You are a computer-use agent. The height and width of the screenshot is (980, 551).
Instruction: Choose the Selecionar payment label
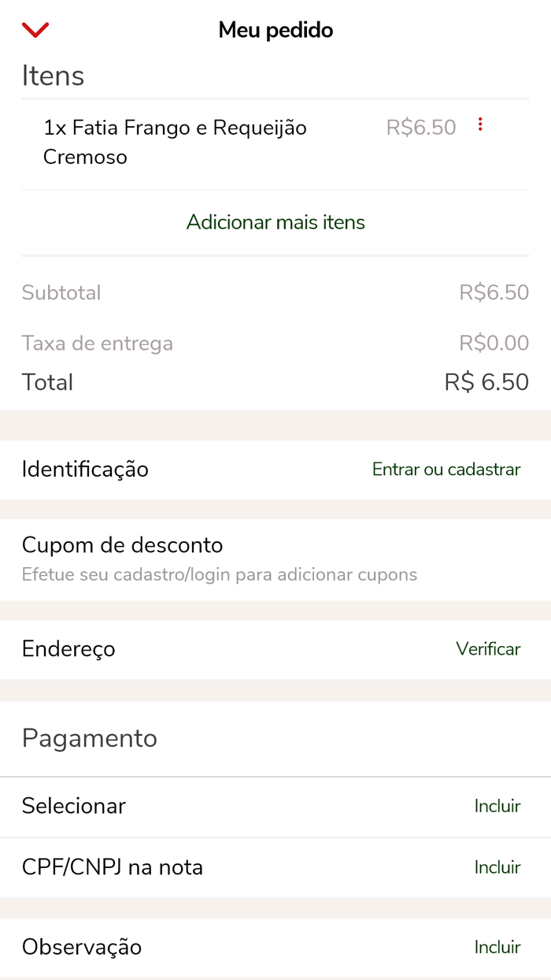[74, 806]
